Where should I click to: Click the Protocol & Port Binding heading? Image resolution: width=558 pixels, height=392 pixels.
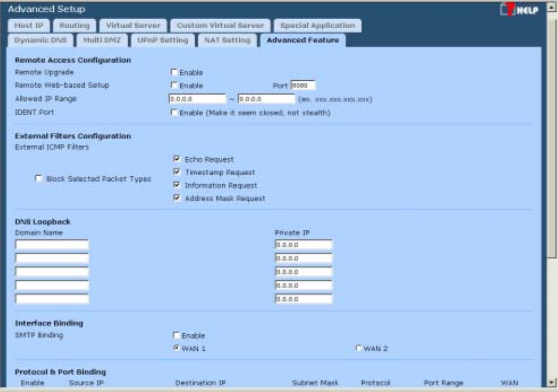point(60,372)
